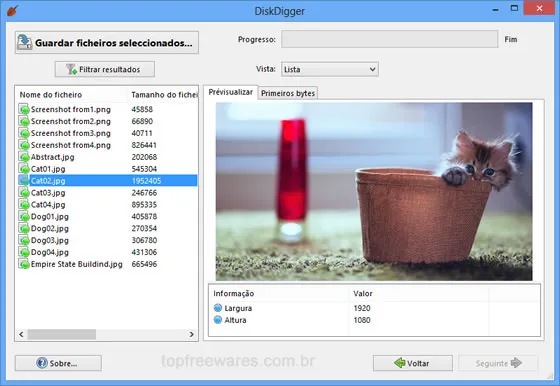The image size is (560, 386).
Task: Click Guardar ficheiros seleccionados button
Action: [x=107, y=43]
